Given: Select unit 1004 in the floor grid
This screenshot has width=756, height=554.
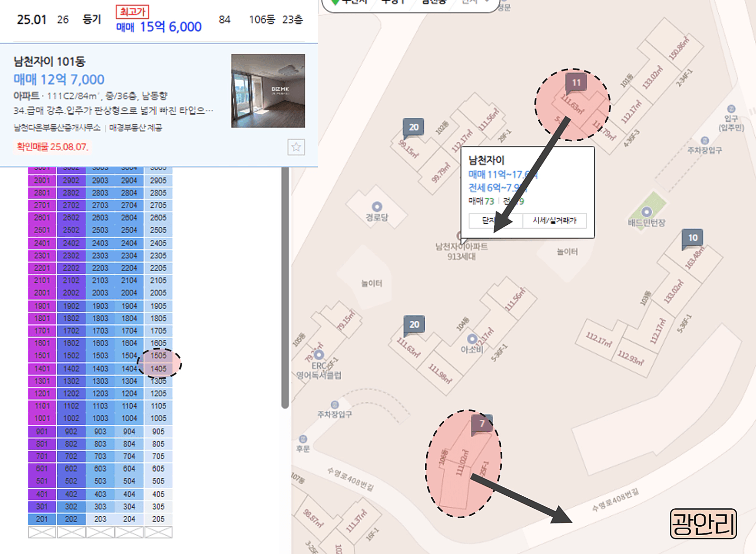Looking at the screenshot, I should tap(129, 418).
